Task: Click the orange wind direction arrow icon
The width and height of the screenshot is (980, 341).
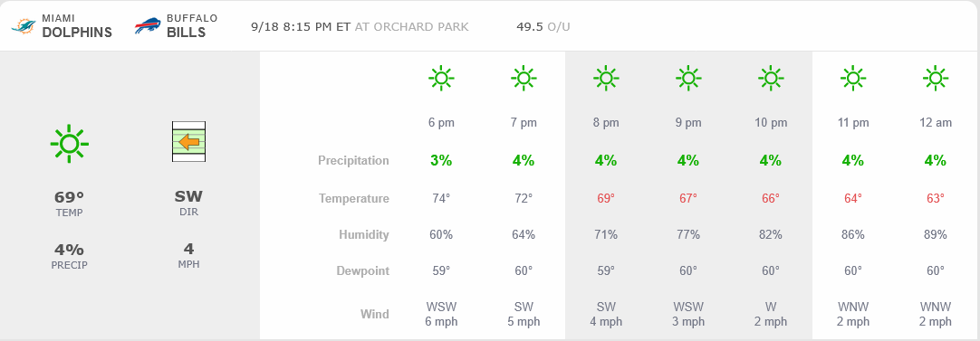Action: pyautogui.click(x=188, y=142)
